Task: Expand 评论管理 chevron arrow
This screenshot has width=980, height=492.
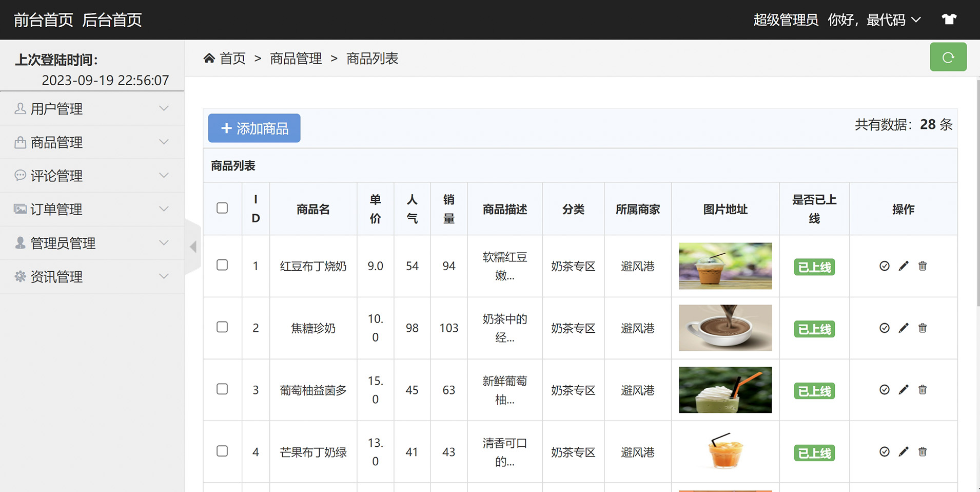Action: coord(164,176)
